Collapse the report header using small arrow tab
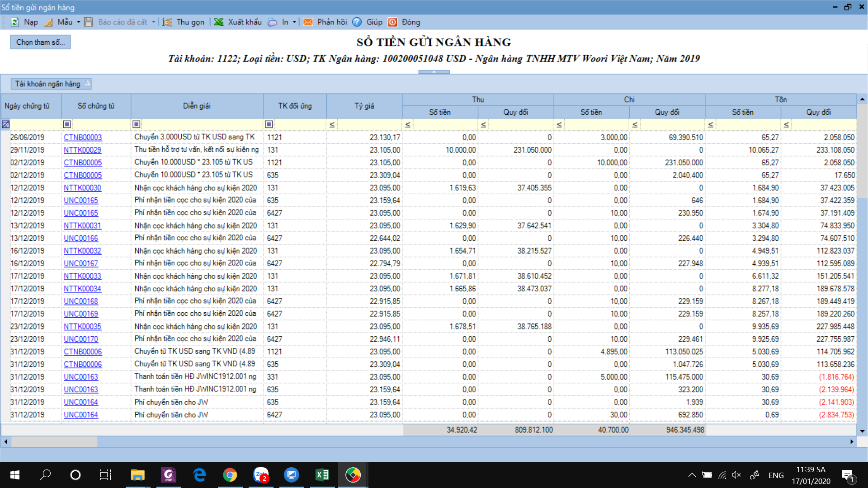This screenshot has width=868, height=488. pos(434,72)
